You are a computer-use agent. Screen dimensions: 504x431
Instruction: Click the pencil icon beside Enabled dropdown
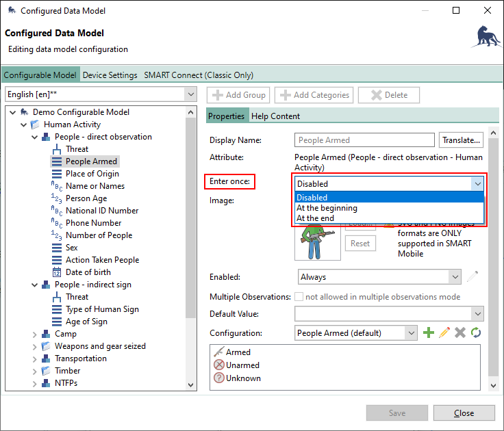pyautogui.click(x=473, y=277)
